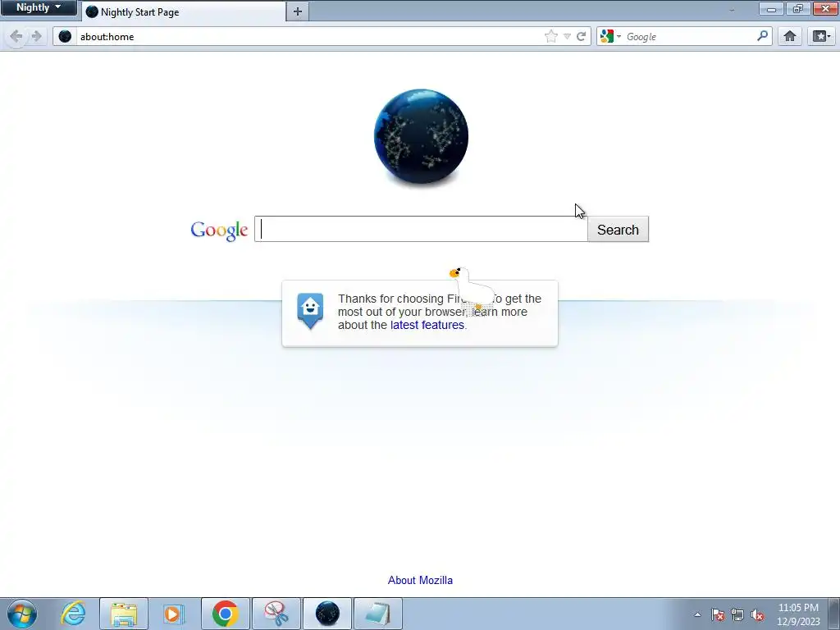840x630 pixels.
Task: Open the bookmarks menu button
Action: pos(821,36)
